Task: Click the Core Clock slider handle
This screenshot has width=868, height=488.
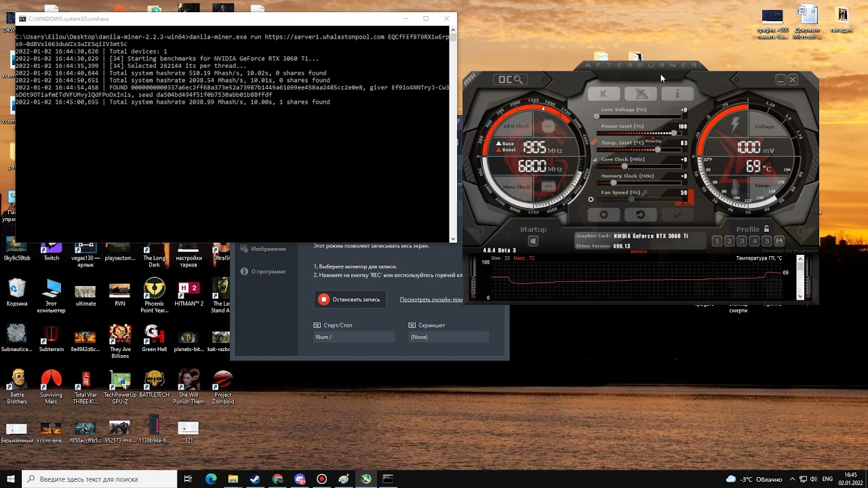Action: [624, 166]
